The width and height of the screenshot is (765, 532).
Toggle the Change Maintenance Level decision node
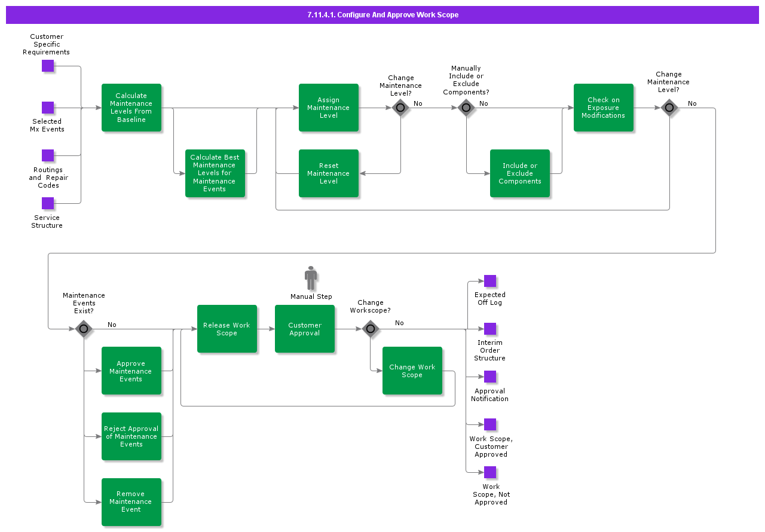click(x=400, y=108)
